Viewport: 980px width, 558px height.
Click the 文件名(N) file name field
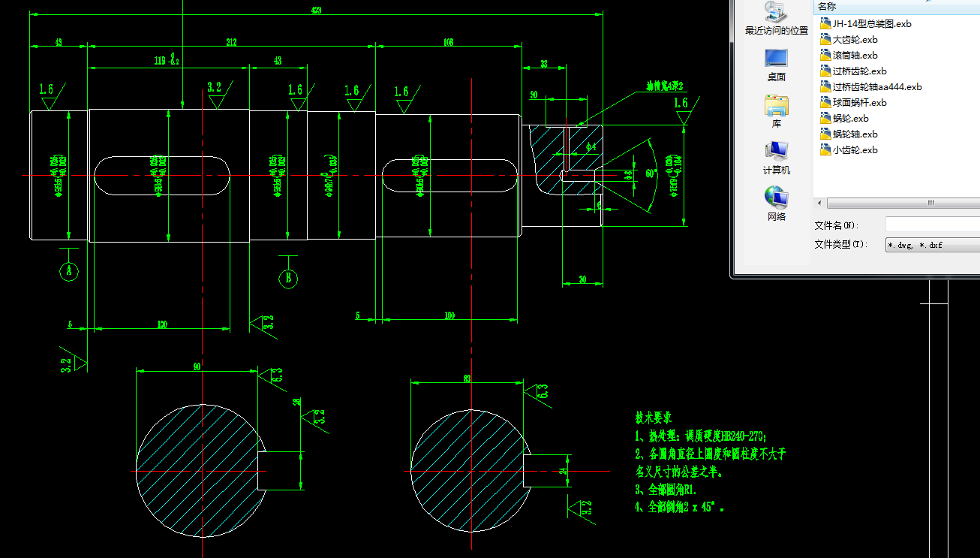pyautogui.click(x=933, y=225)
